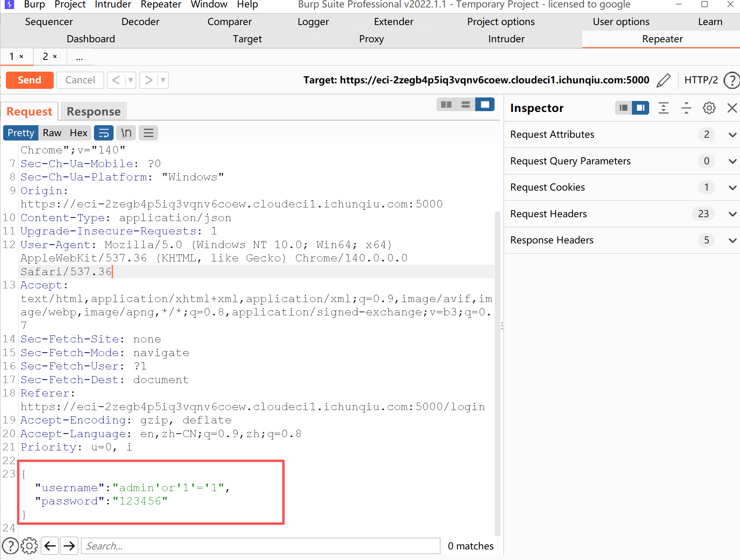Switch to the Response tab
The height and width of the screenshot is (560, 740).
(94, 112)
